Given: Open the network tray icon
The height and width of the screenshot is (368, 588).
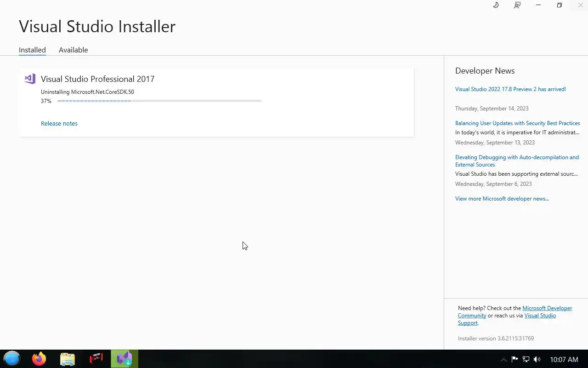Looking at the screenshot, I should pyautogui.click(x=526, y=359).
